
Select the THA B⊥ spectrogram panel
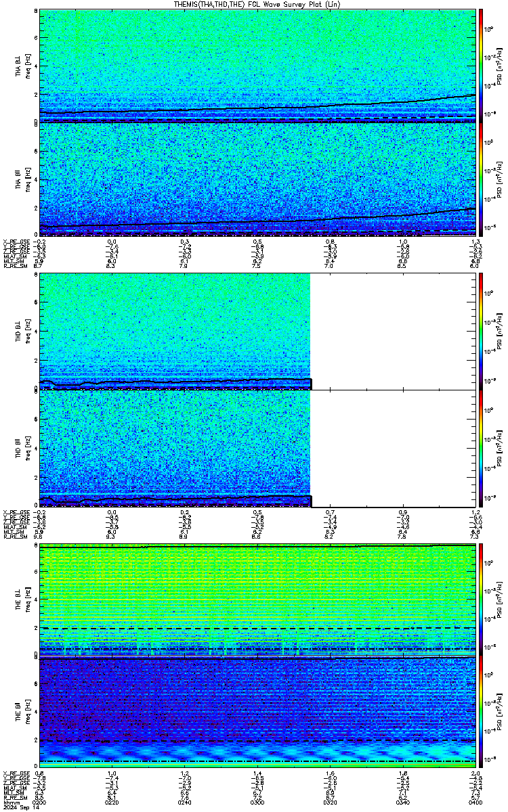pyautogui.click(x=257, y=66)
